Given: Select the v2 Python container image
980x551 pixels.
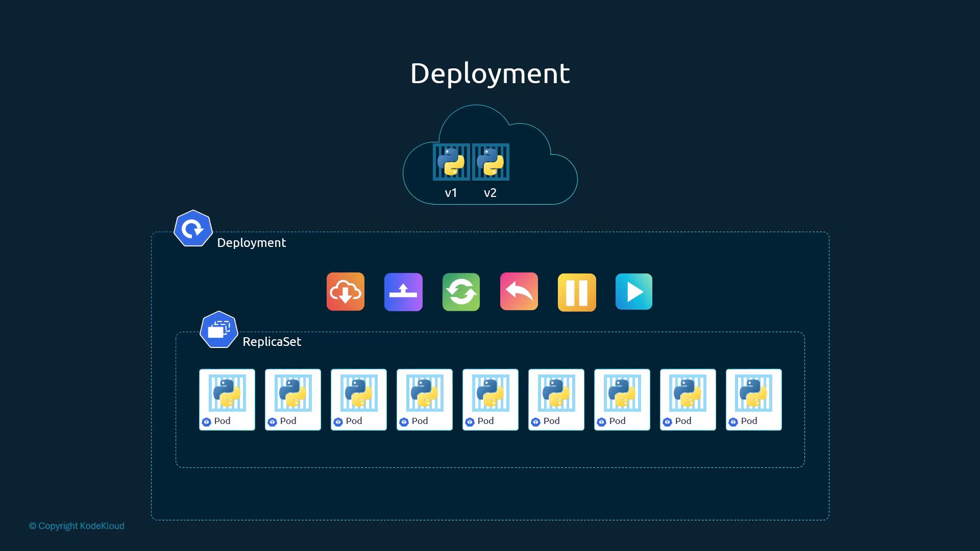Looking at the screenshot, I should 491,162.
